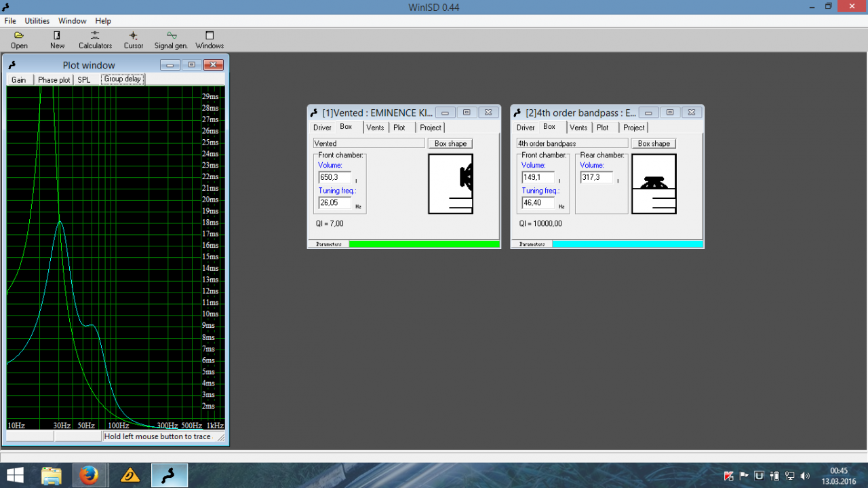
Task: Click the Vented box type field
Action: pos(369,144)
